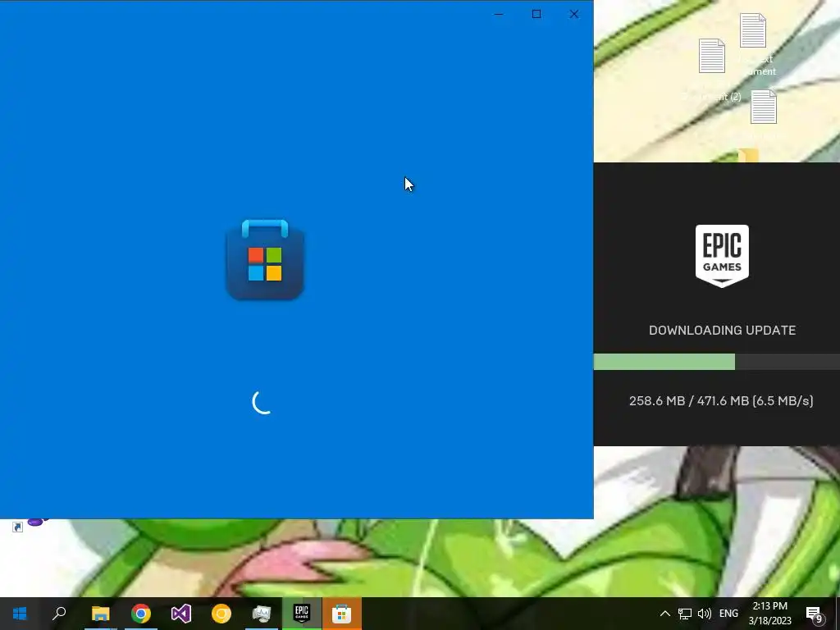Open File Explorer from the taskbar
This screenshot has height=630, width=840.
pos(100,614)
